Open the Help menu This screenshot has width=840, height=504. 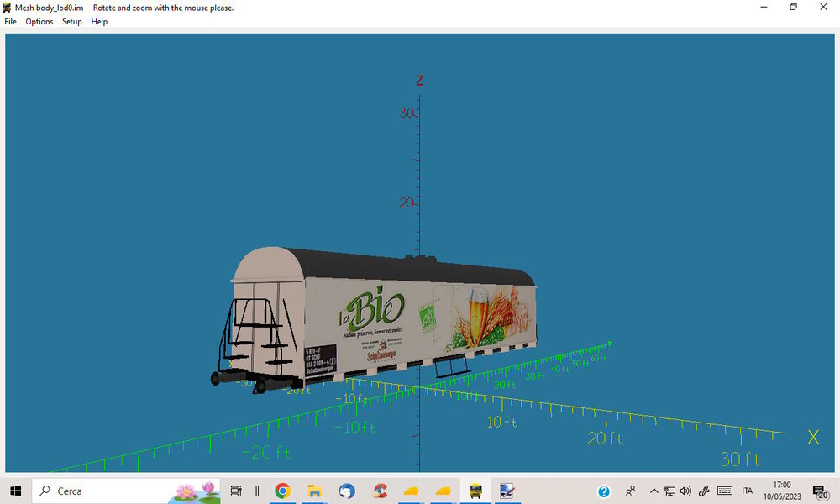[99, 22]
